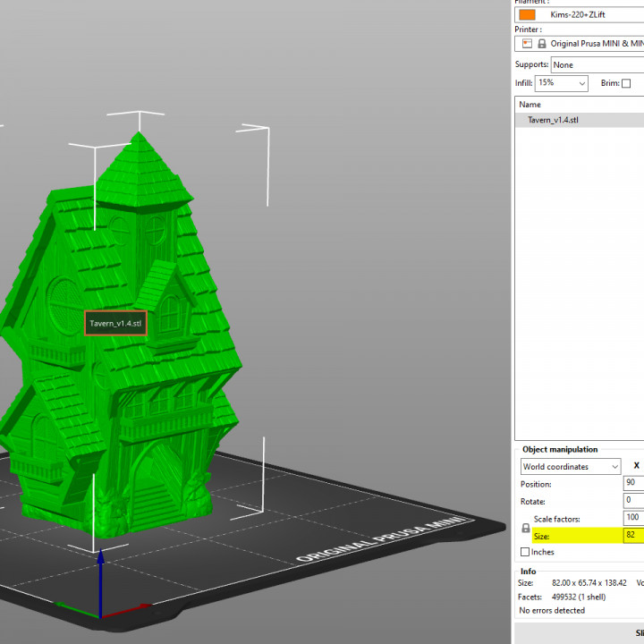
Task: Click the Rotate X field showing 0
Action: point(633,500)
